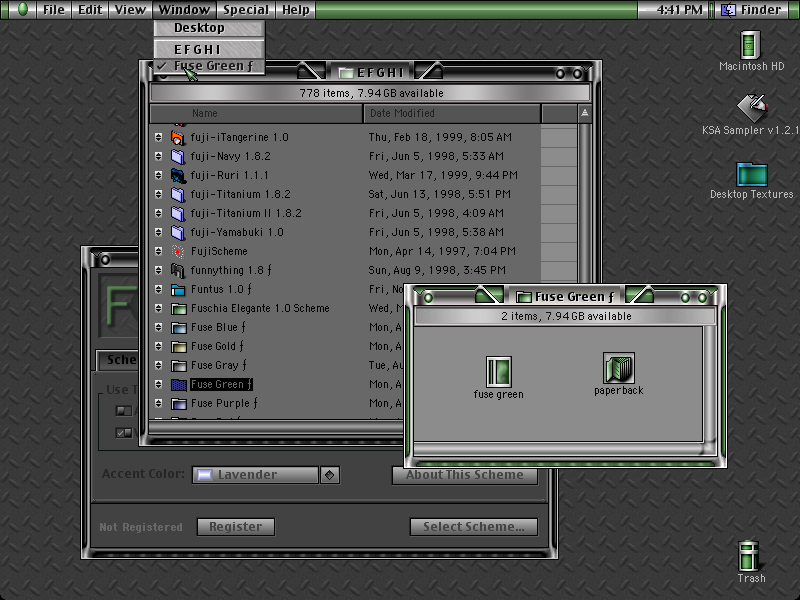
Task: Click the Lavender color swatch
Action: tap(205, 475)
